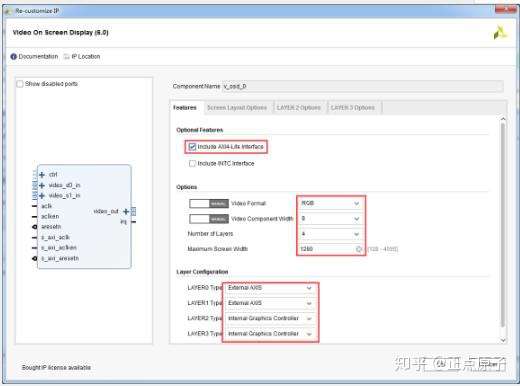This screenshot has height=386, width=520.
Task: Click the scroll up arrow of settings panel
Action: coord(503,119)
